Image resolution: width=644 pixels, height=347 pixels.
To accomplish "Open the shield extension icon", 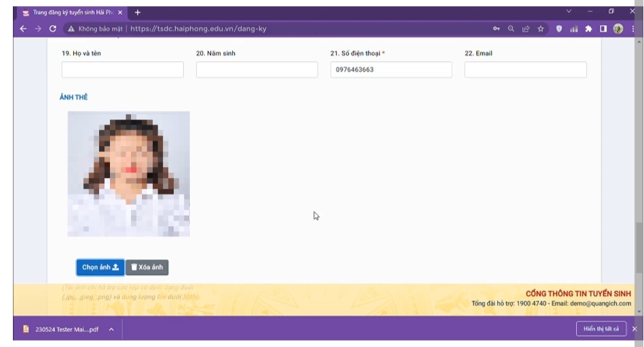I will click(558, 29).
